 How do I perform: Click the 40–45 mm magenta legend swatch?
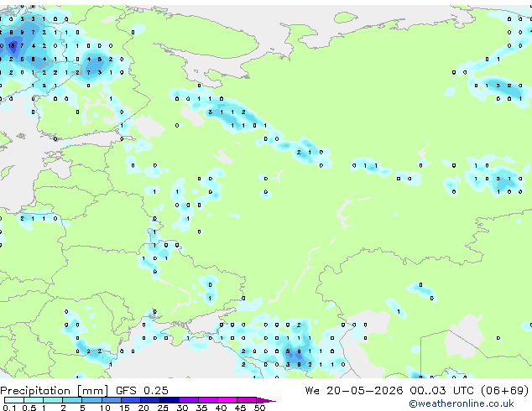227,400
